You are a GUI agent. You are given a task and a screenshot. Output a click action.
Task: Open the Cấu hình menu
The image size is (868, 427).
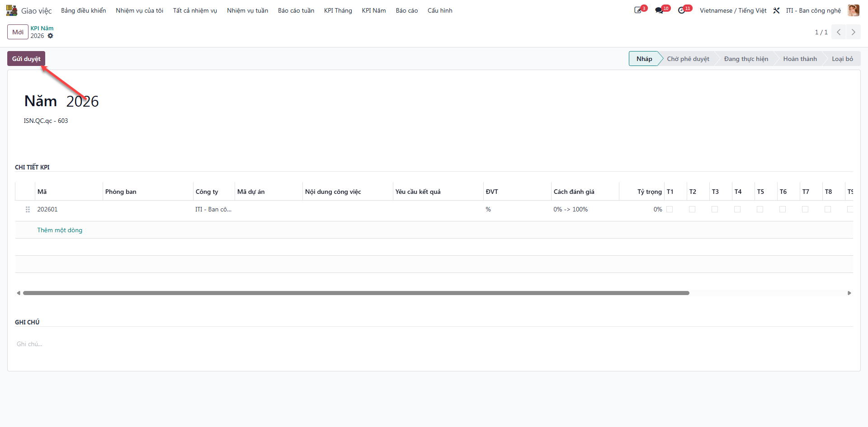click(440, 10)
